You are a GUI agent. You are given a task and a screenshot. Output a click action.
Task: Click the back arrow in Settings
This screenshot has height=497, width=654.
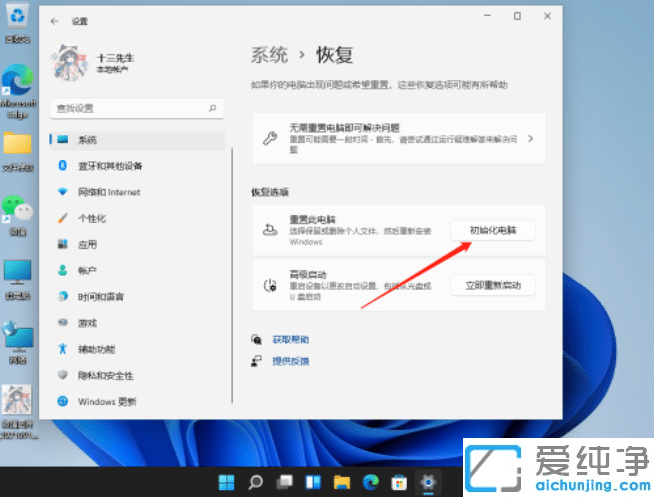coord(55,21)
